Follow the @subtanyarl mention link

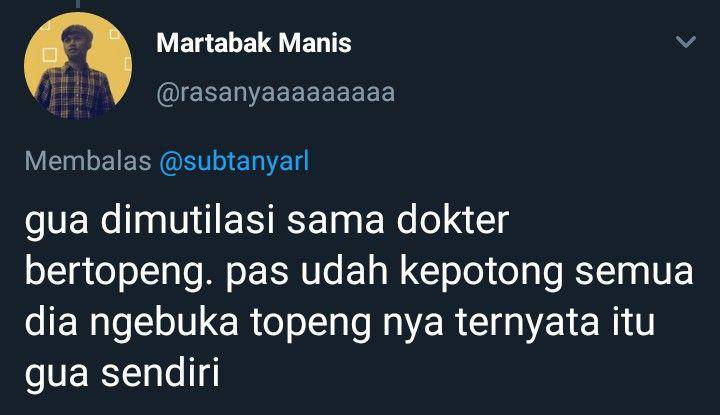coord(234,161)
